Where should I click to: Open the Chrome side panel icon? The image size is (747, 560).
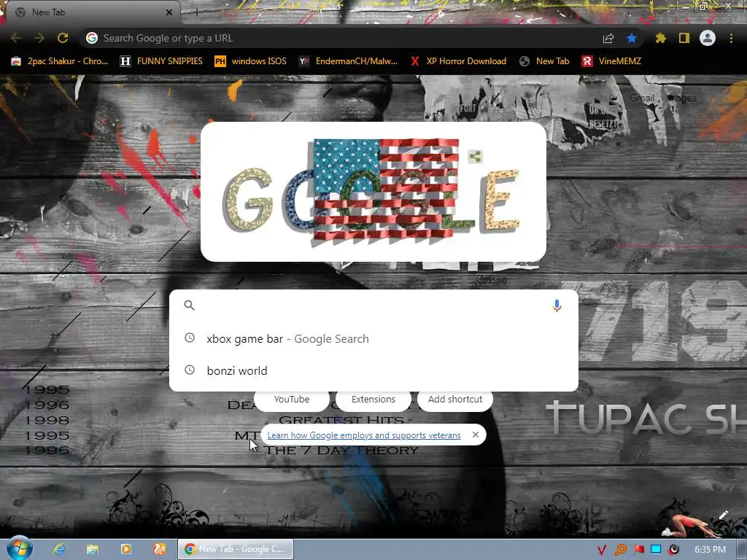click(684, 38)
